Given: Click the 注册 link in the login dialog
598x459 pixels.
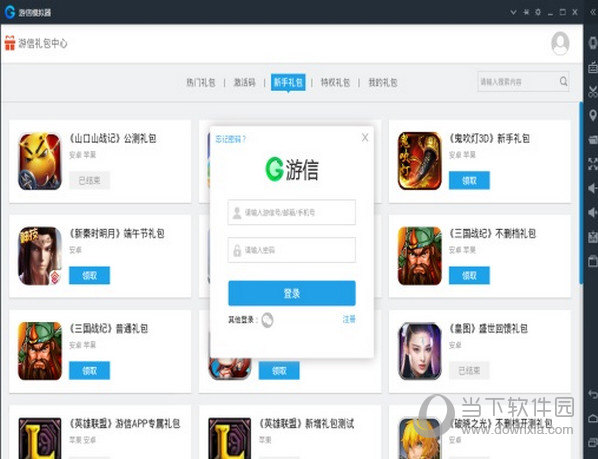Looking at the screenshot, I should [x=349, y=319].
